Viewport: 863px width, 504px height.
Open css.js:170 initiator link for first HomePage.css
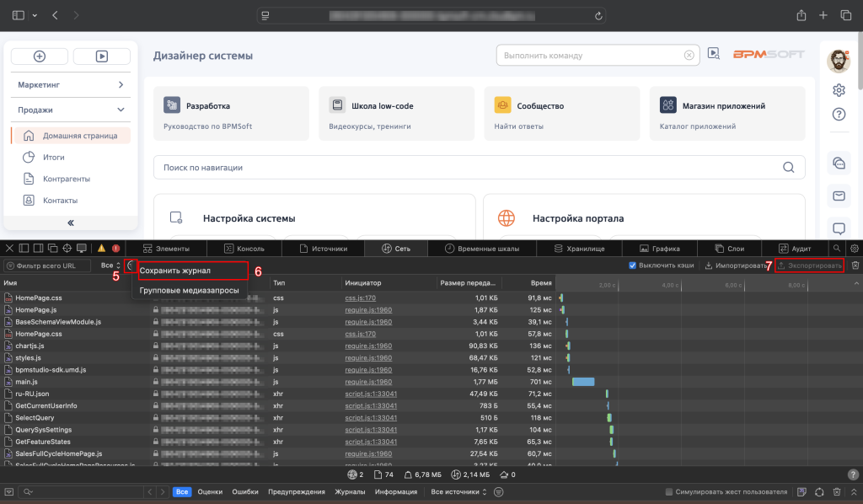click(361, 298)
